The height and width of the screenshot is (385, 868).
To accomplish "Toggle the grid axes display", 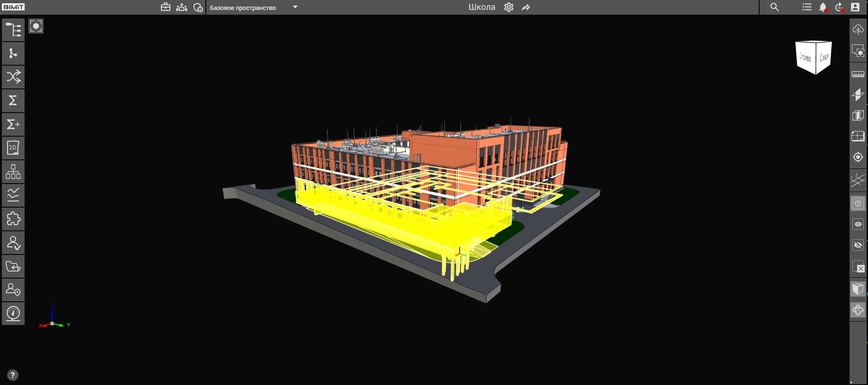I will pyautogui.click(x=858, y=180).
